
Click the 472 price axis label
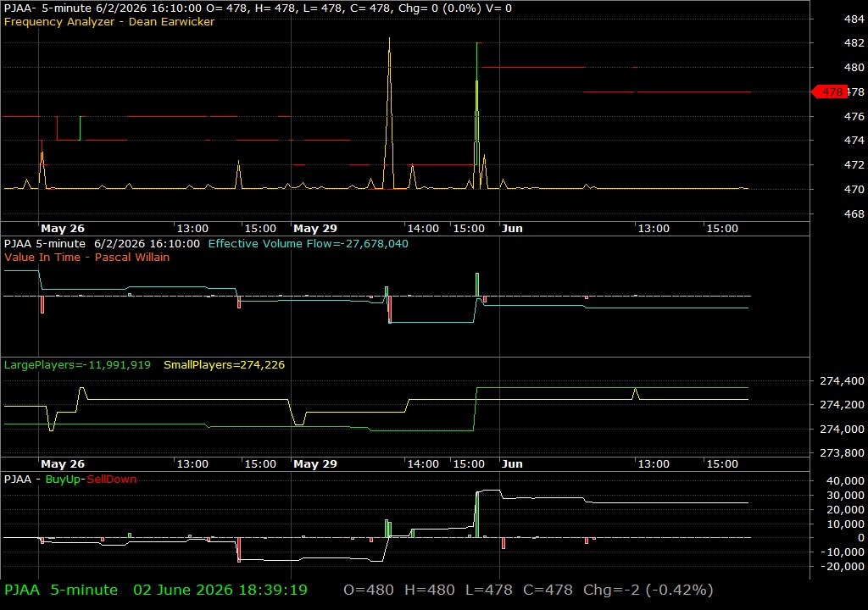point(854,164)
